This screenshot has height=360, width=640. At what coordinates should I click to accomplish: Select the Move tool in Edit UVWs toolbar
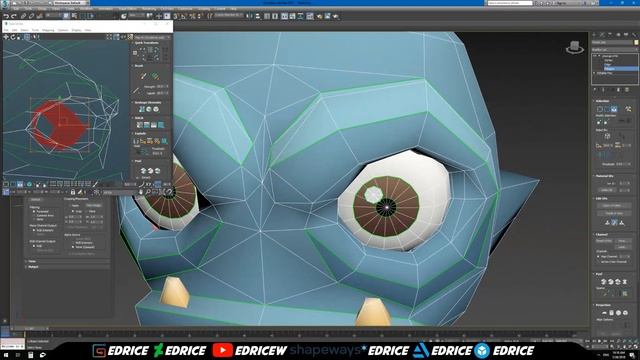6,37
